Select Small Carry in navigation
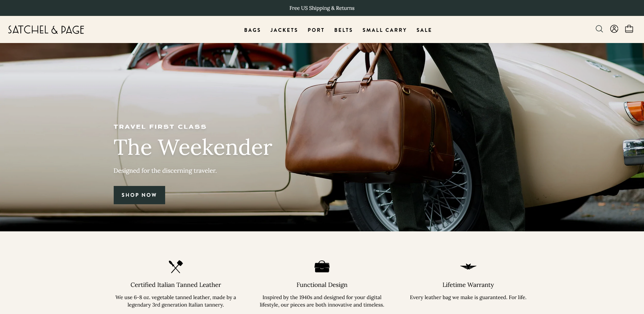Viewport: 644px width, 314px height. (384, 30)
